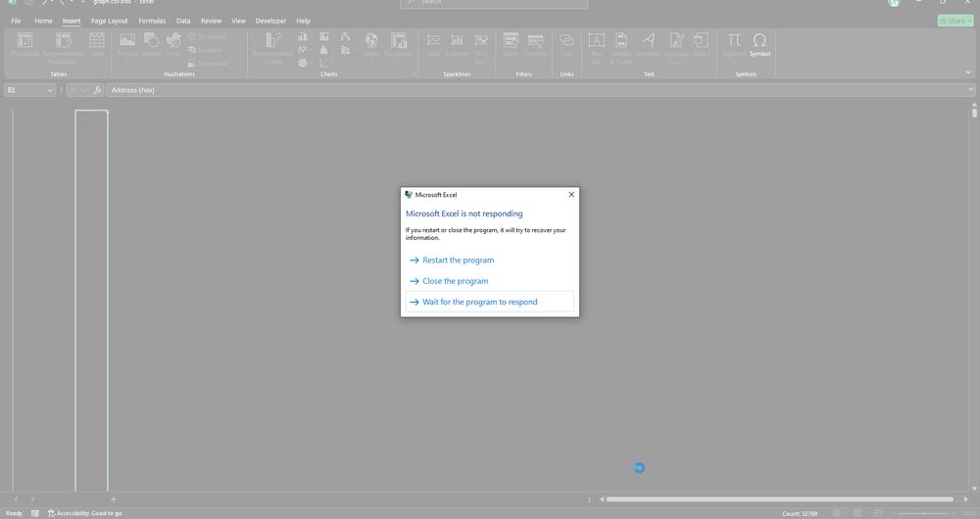Switch to Page Layout view in status bar

[857, 513]
